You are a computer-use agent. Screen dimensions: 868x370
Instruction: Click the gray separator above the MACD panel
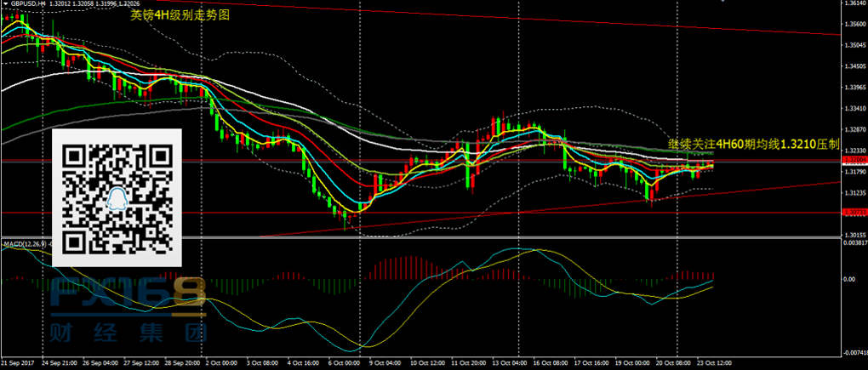coord(425,237)
